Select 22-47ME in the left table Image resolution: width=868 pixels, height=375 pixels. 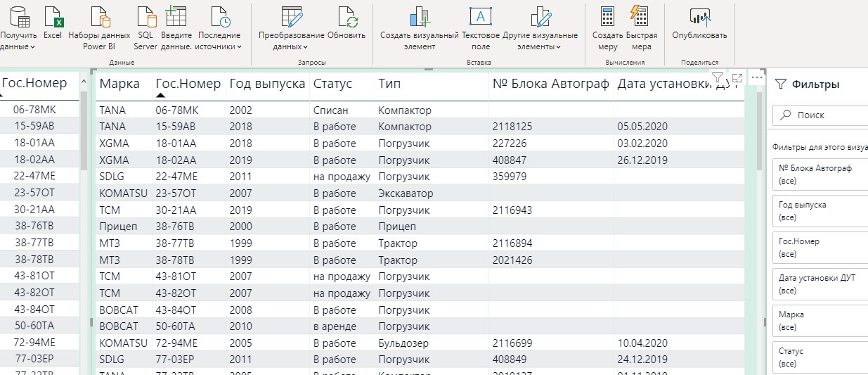[x=35, y=177]
